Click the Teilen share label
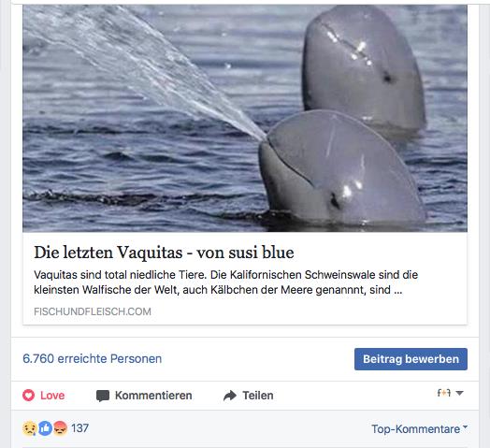The width and height of the screenshot is (490, 448). (258, 396)
